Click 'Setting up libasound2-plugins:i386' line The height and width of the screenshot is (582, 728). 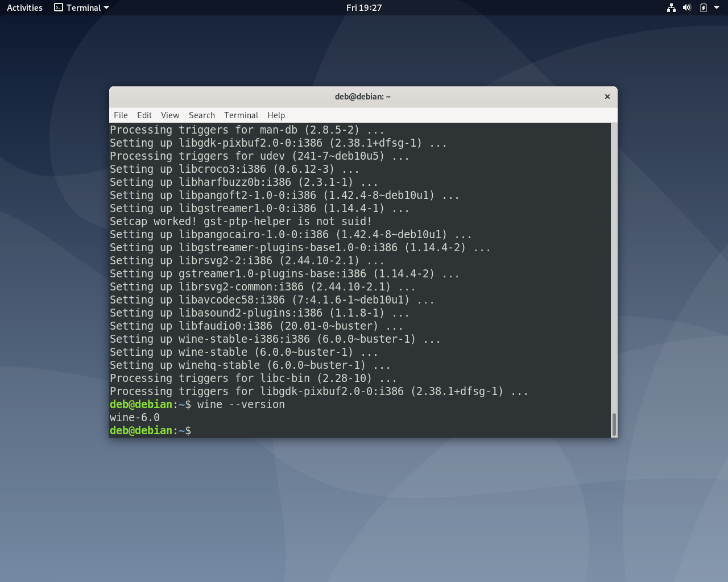[x=259, y=313]
